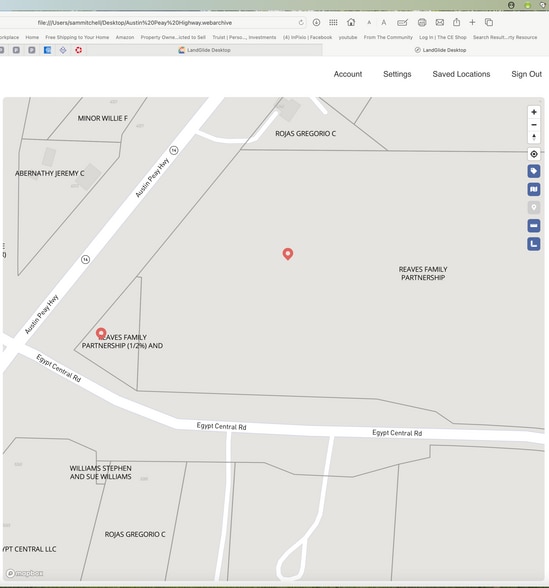Open the Account page

(x=348, y=74)
